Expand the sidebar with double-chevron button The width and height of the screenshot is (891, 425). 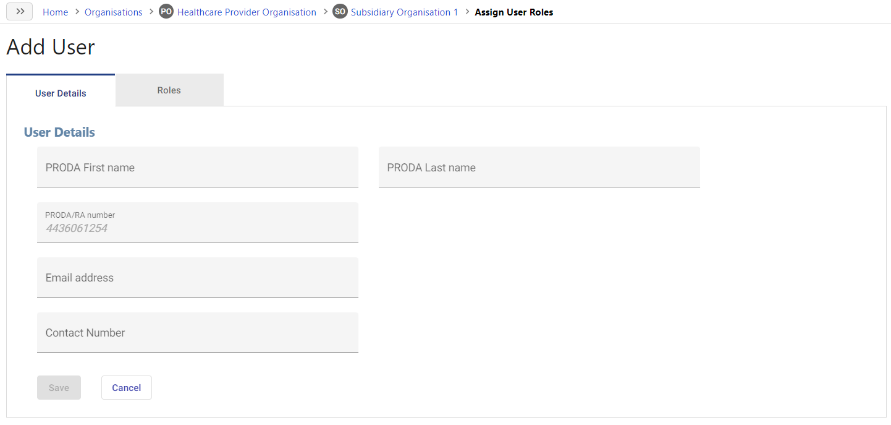19,12
